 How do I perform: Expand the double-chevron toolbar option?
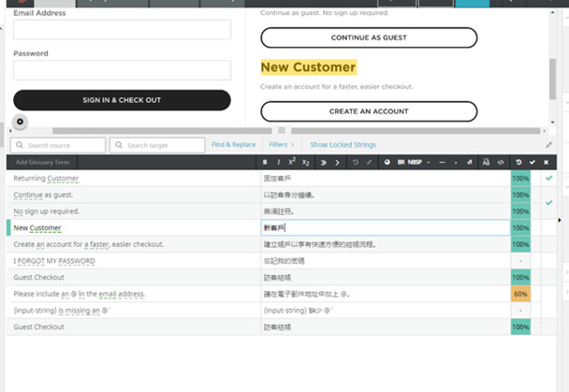tap(324, 163)
